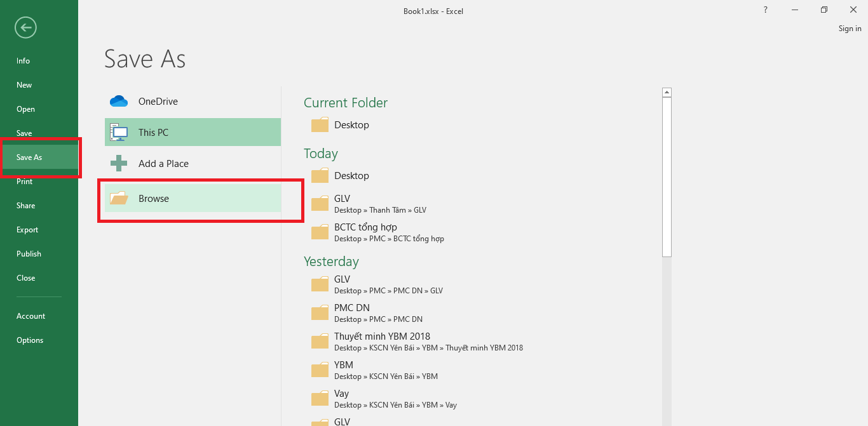Click the Help question mark icon
The image size is (868, 426).
pos(766,10)
